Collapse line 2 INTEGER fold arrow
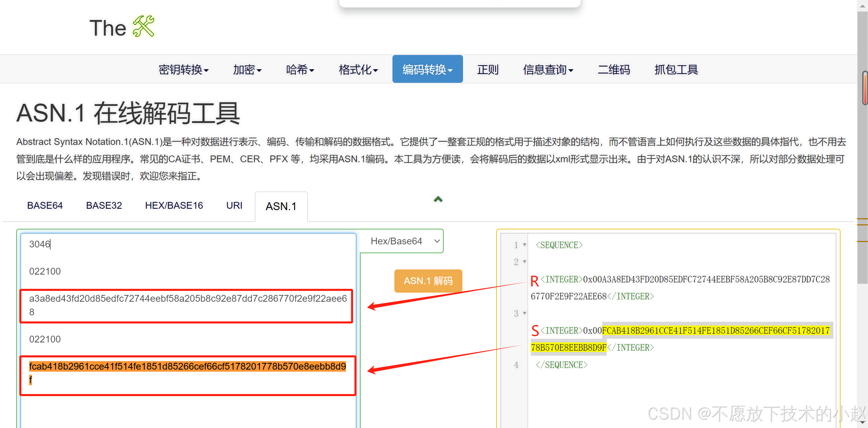868x428 pixels. (524, 262)
